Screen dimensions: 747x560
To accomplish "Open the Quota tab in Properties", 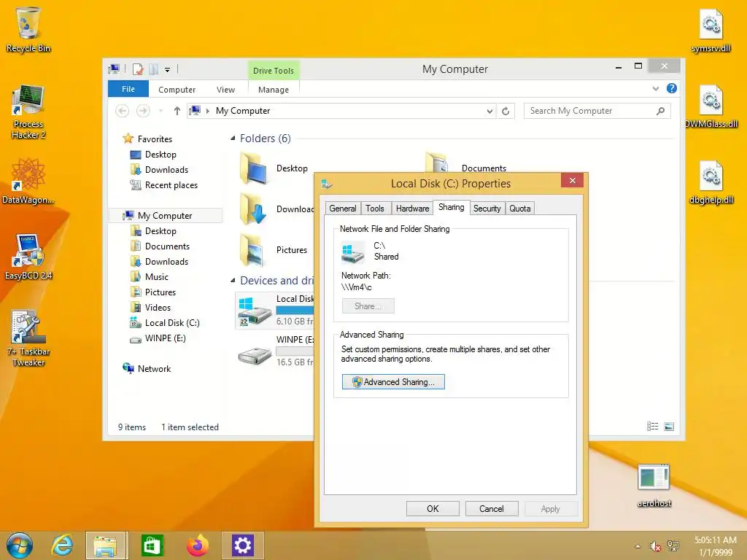I will point(519,209).
